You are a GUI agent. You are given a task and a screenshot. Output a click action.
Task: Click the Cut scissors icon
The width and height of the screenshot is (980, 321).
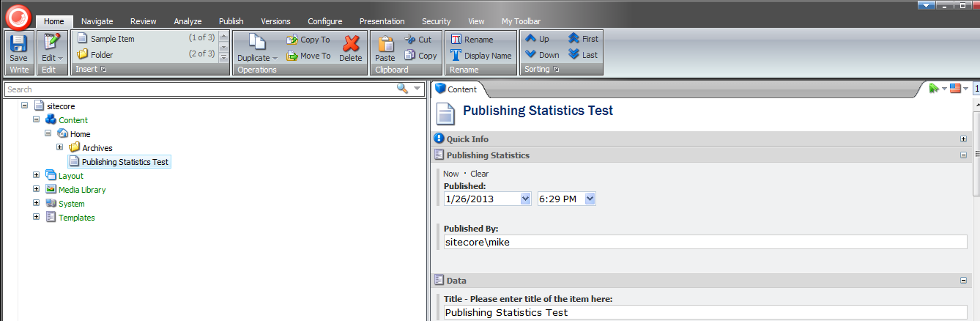pos(410,40)
